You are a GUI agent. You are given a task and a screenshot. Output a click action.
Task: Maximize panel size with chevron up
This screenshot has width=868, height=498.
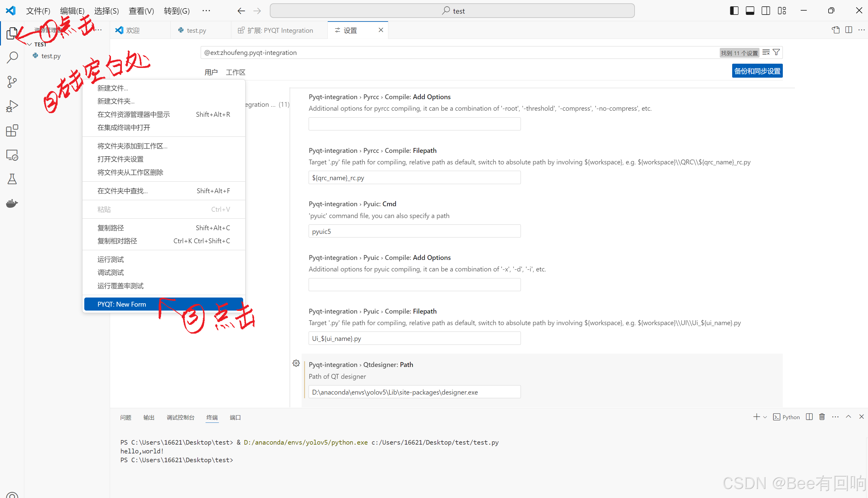[848, 417]
